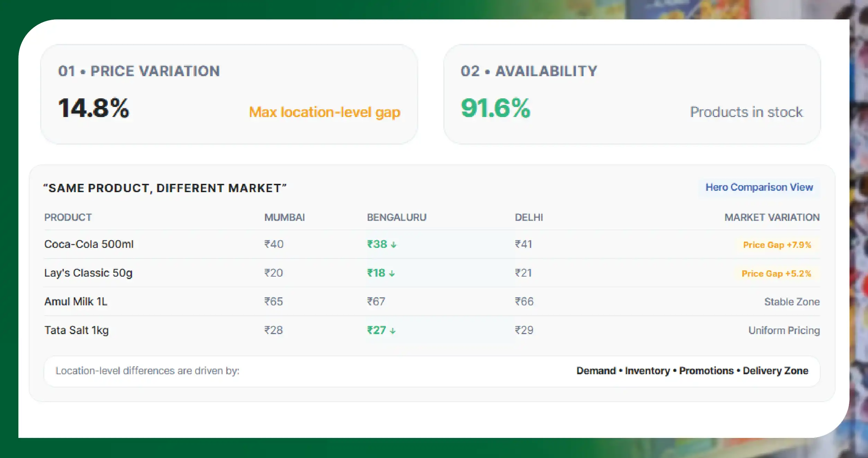Click the down arrow beside ₹18
This screenshot has height=458, width=868.
(392, 273)
